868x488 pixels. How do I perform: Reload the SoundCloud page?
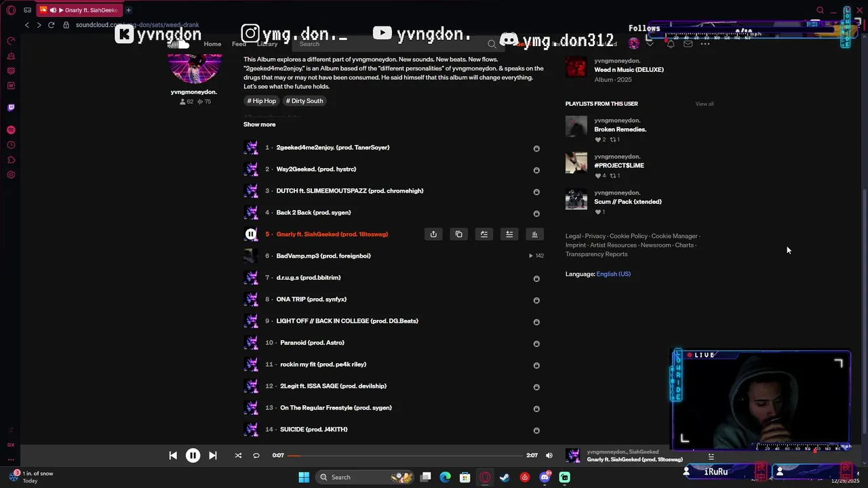point(51,25)
